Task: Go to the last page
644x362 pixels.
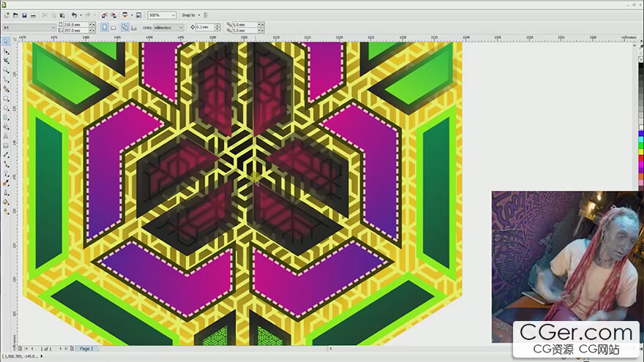Action: pyautogui.click(x=66, y=348)
